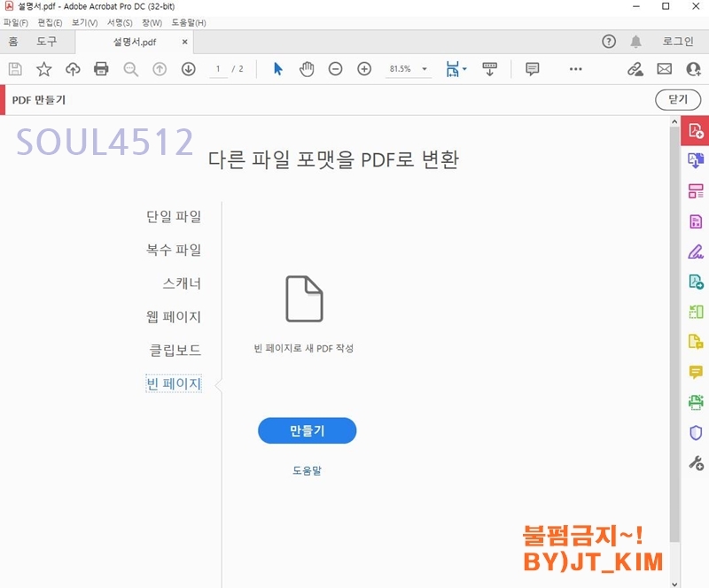709x588 pixels.
Task: Select Create PDF tool in right sidebar
Action: click(x=696, y=130)
